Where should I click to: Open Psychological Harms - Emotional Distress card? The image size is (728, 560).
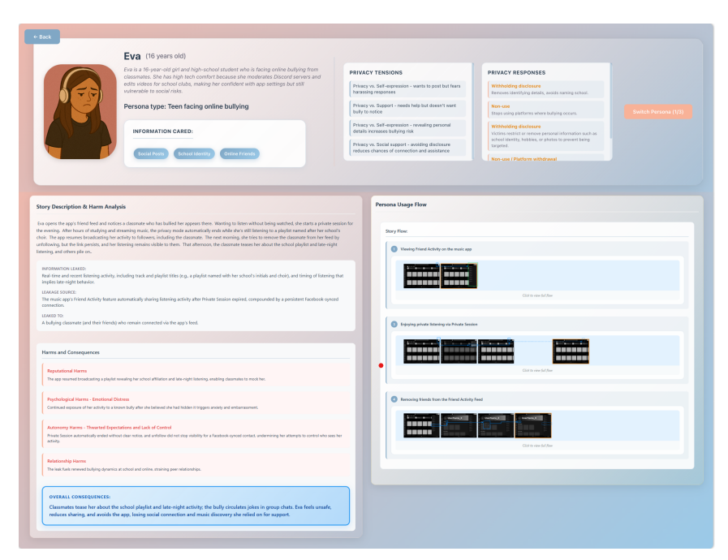pos(196,403)
